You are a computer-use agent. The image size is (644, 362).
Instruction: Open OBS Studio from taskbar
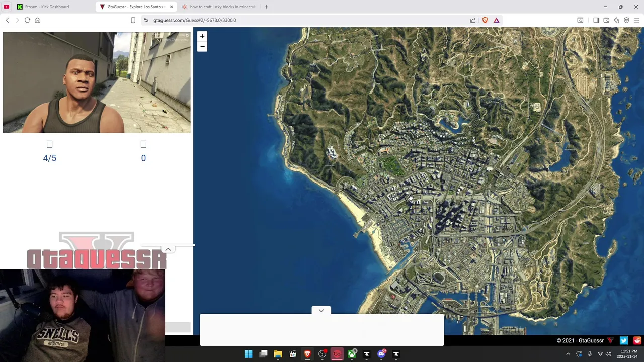pyautogui.click(x=323, y=354)
